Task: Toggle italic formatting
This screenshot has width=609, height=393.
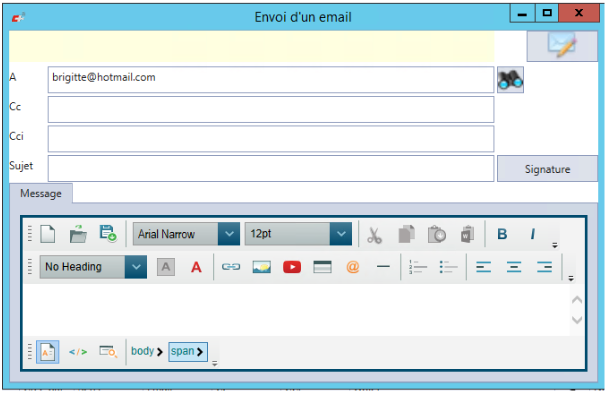Action: pos(532,234)
